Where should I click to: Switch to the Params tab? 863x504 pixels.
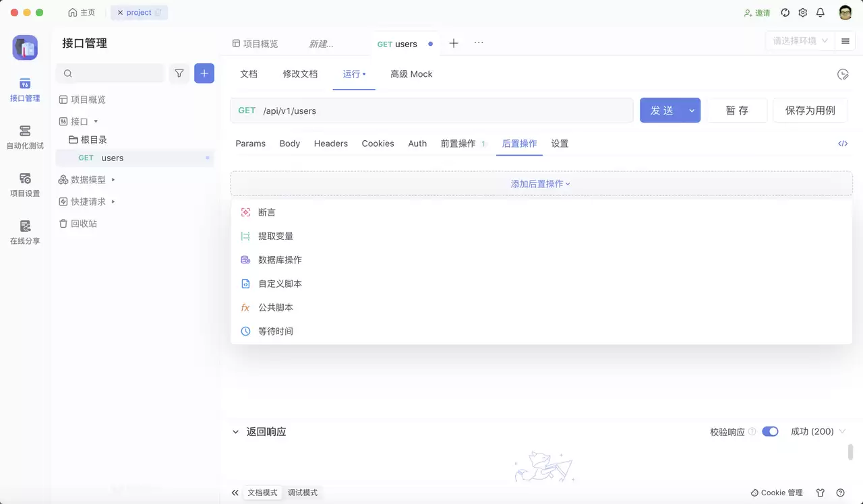pos(250,144)
